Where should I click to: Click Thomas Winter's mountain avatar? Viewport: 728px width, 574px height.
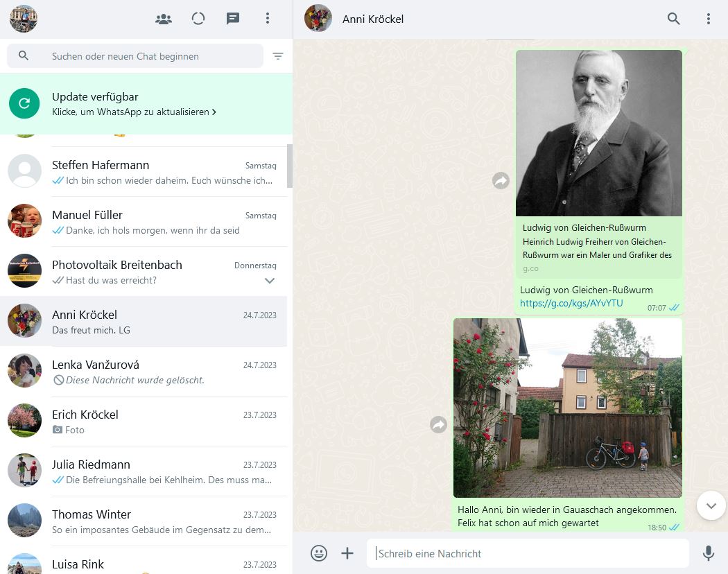coord(24,520)
